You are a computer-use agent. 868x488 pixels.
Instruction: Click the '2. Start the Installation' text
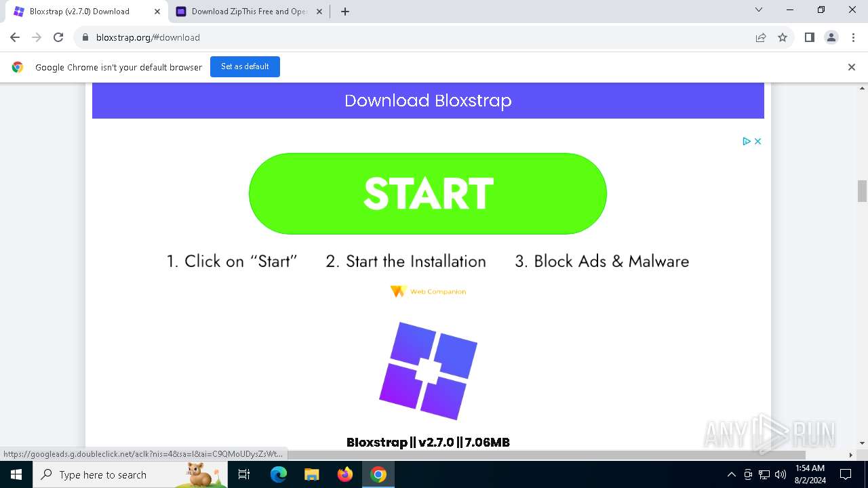click(406, 262)
